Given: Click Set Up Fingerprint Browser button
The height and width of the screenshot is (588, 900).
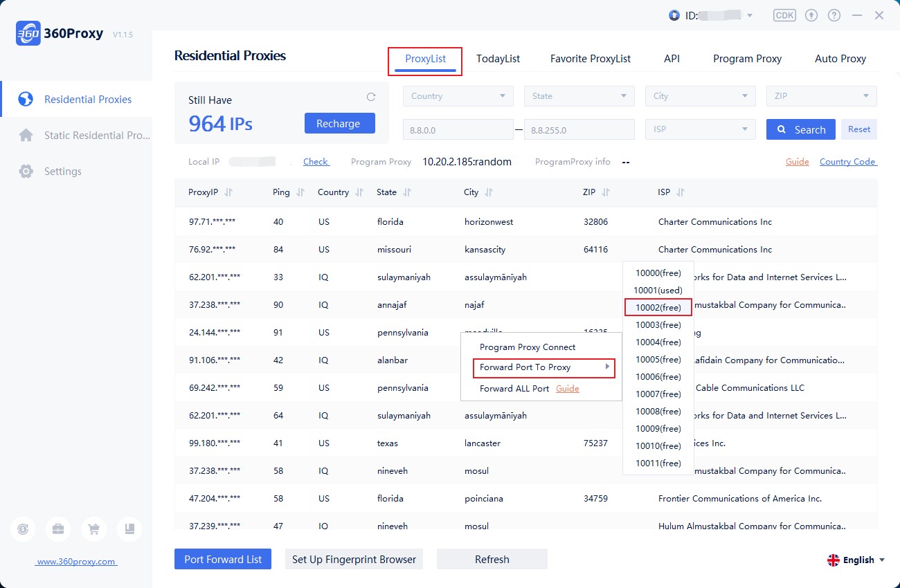Looking at the screenshot, I should (354, 559).
